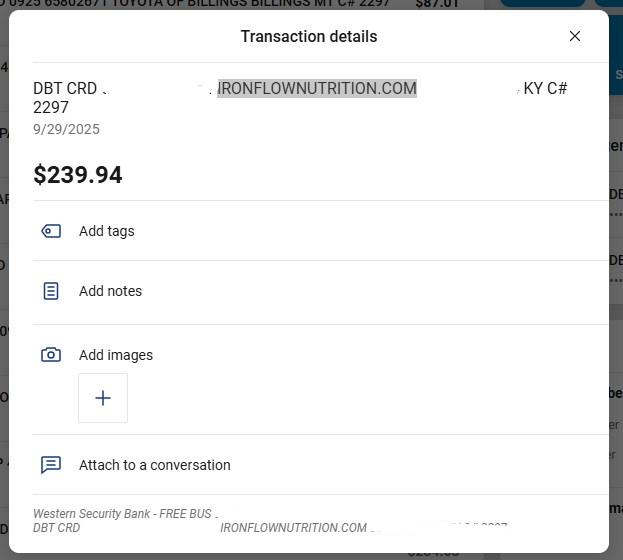Click the notes document icon
This screenshot has height=560, width=623.
(x=51, y=291)
